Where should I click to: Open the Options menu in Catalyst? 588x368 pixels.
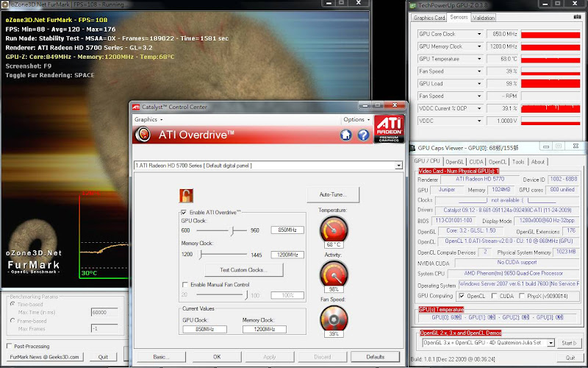coord(356,119)
